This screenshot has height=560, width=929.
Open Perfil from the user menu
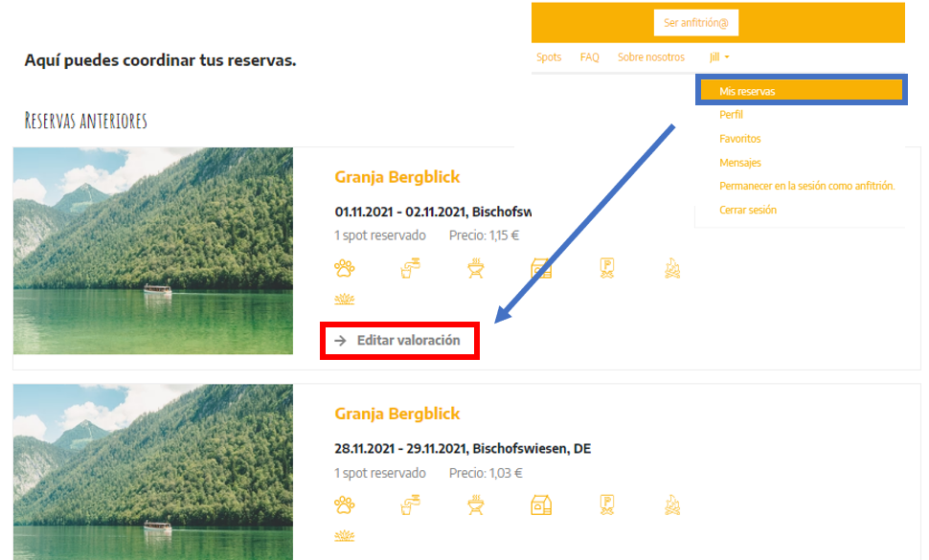point(731,114)
